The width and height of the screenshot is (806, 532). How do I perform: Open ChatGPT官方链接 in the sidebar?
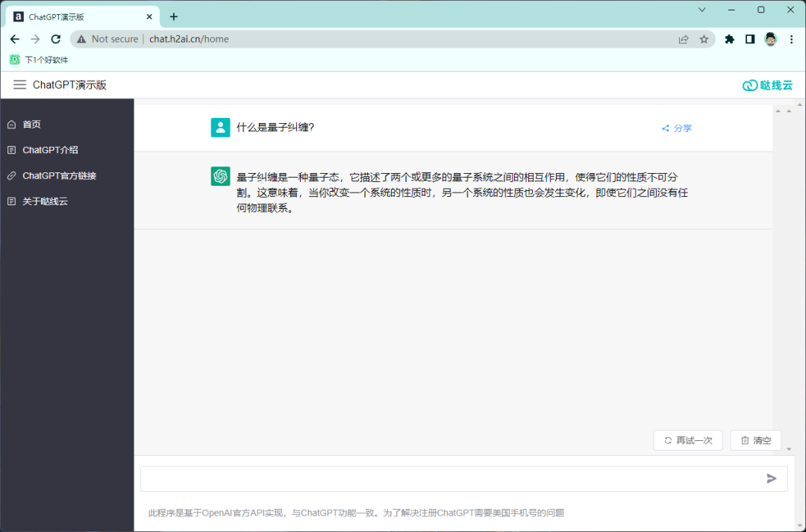pos(59,176)
